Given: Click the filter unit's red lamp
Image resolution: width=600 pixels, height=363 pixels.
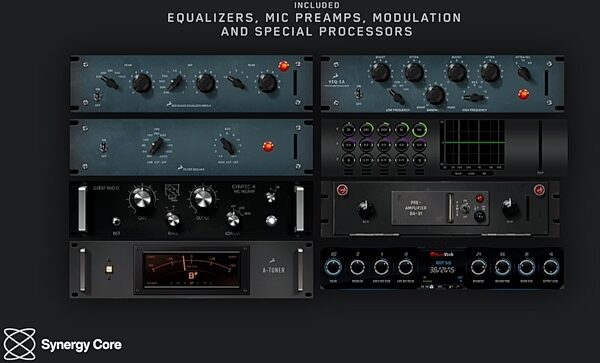Looking at the screenshot, I should pos(268,146).
